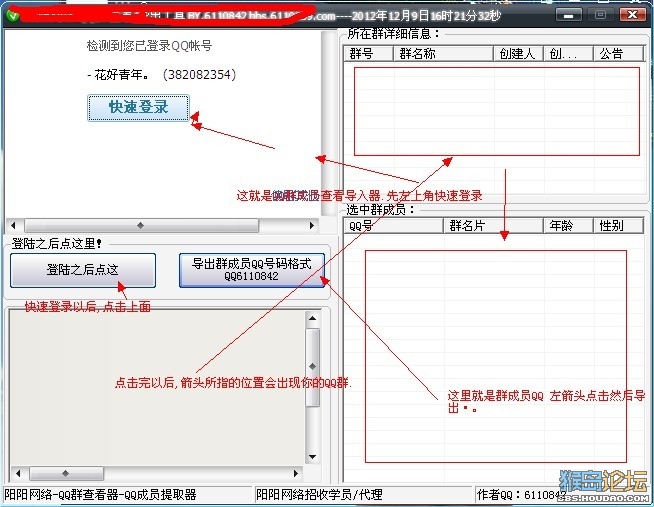Image resolution: width=654 pixels, height=507 pixels.
Task: Click the 年龄 column header
Action: pos(568,226)
